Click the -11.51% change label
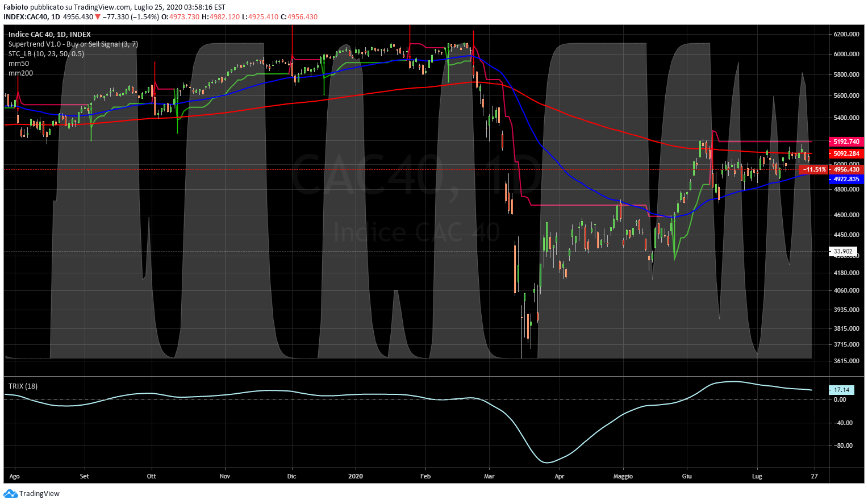This screenshot has width=868, height=504. click(813, 169)
